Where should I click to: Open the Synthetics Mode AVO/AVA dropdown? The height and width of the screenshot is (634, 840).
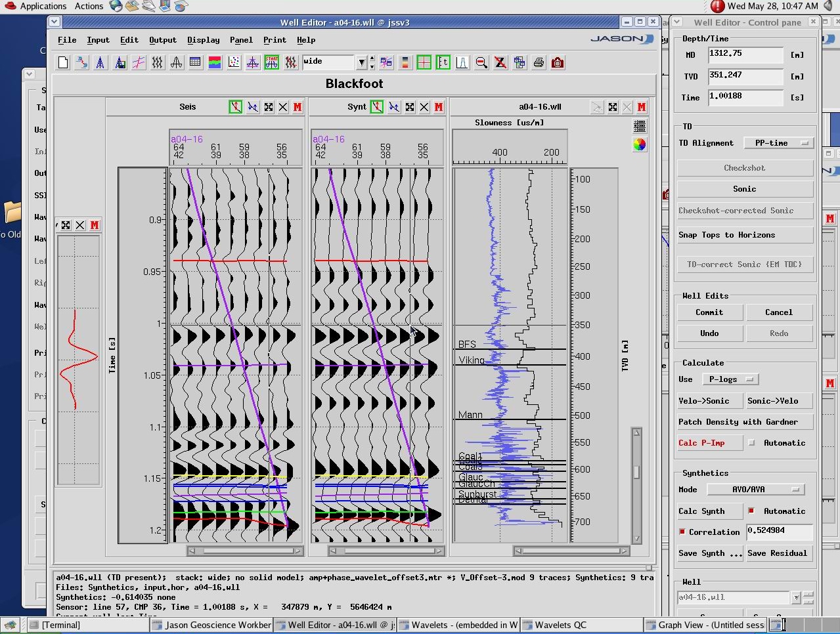(x=755, y=490)
